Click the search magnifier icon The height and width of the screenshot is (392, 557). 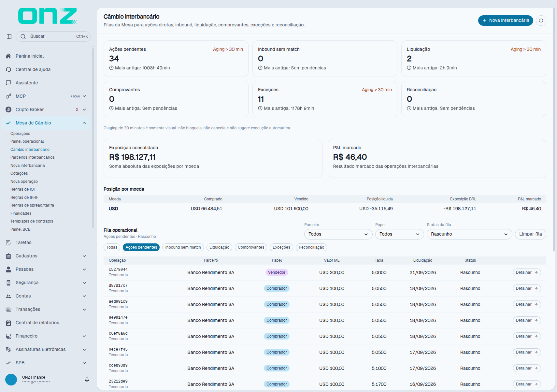coord(23,36)
